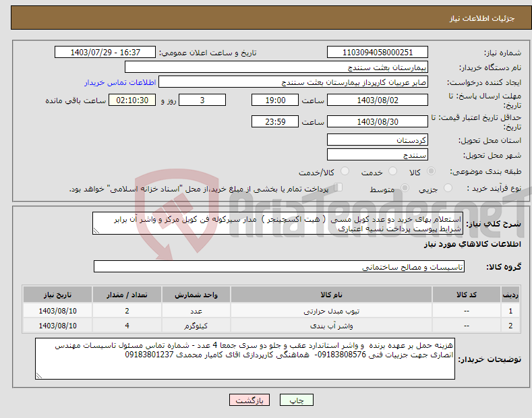Click the واحد شمارش column header
The image size is (532, 418).
(196, 295)
